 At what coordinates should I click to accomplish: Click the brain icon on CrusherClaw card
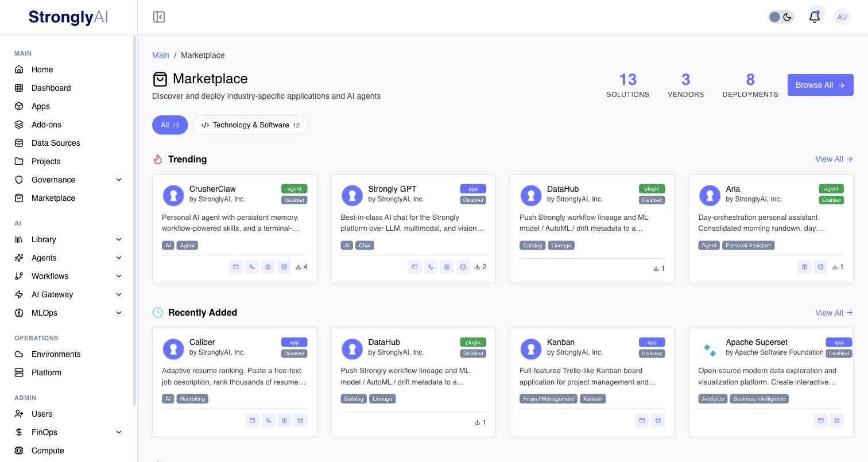pos(268,267)
